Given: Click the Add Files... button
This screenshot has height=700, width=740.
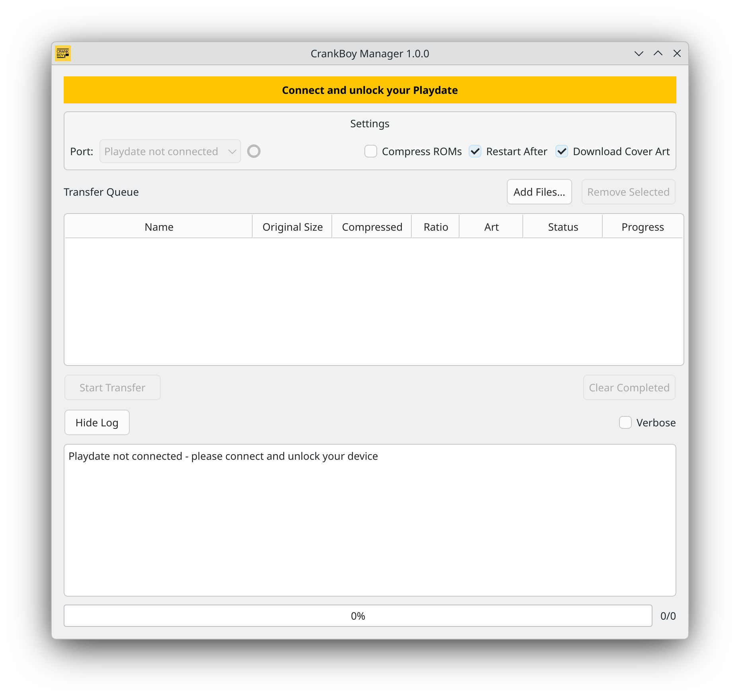Looking at the screenshot, I should point(539,192).
